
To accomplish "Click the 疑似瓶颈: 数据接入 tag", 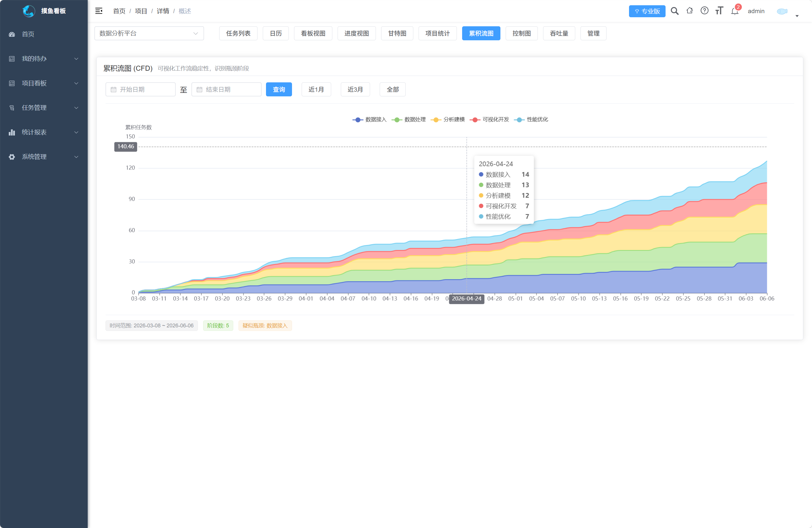I will (x=265, y=326).
